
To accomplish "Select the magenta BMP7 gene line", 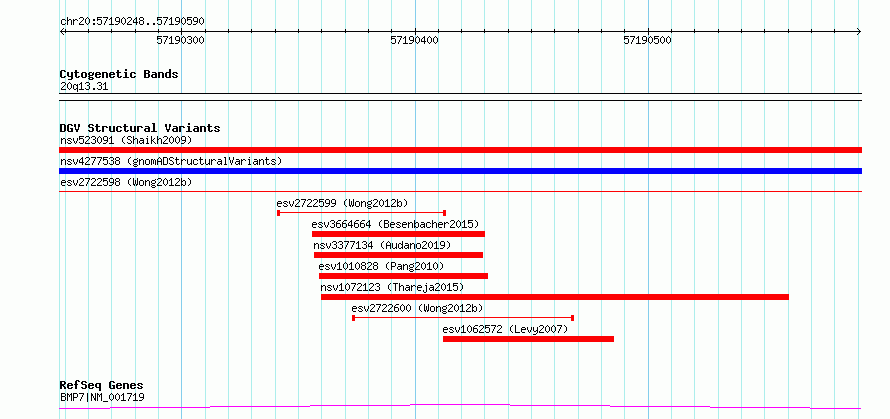I will click(x=460, y=407).
